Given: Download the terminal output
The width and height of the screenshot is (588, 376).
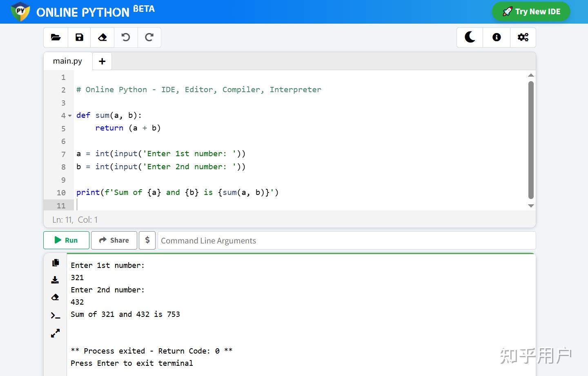Looking at the screenshot, I should (x=55, y=280).
